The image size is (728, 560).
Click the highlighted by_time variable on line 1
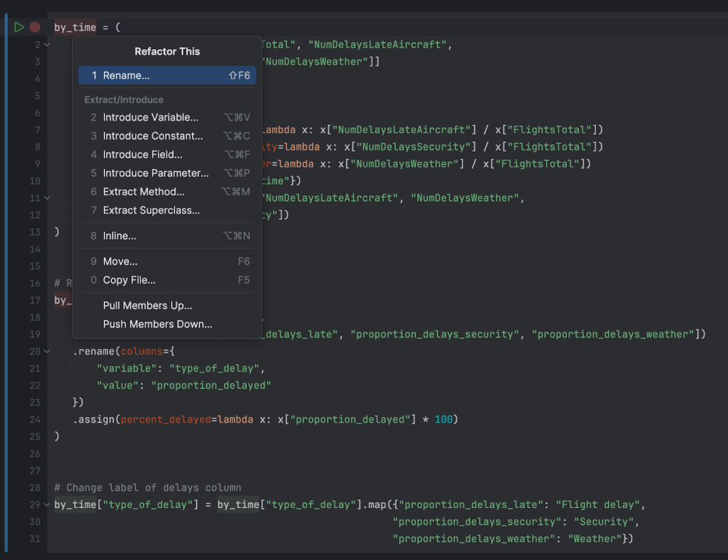coord(74,26)
